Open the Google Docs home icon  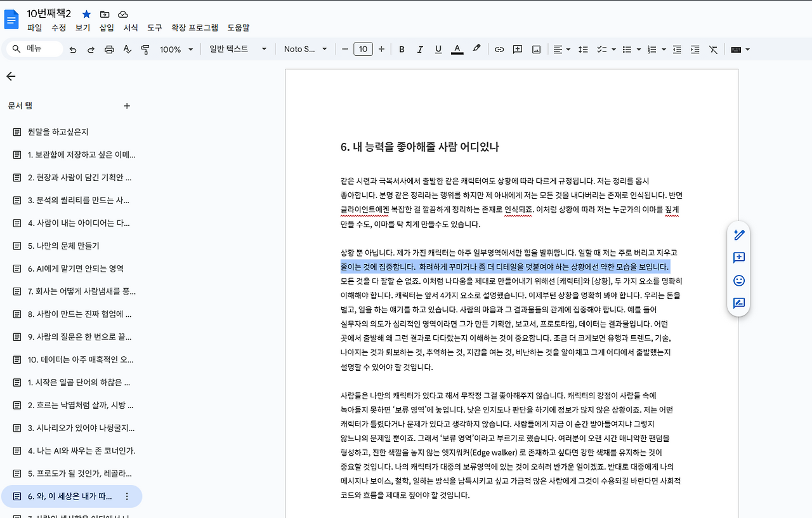11,19
